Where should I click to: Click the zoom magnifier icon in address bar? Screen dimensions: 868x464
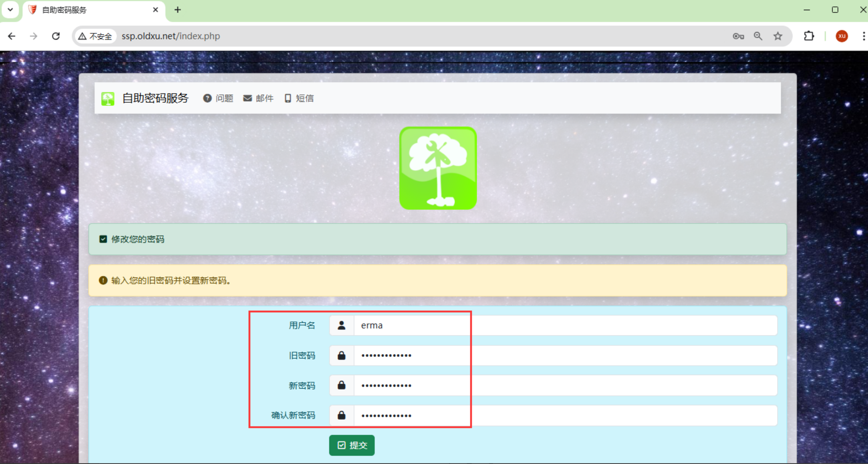[758, 36]
